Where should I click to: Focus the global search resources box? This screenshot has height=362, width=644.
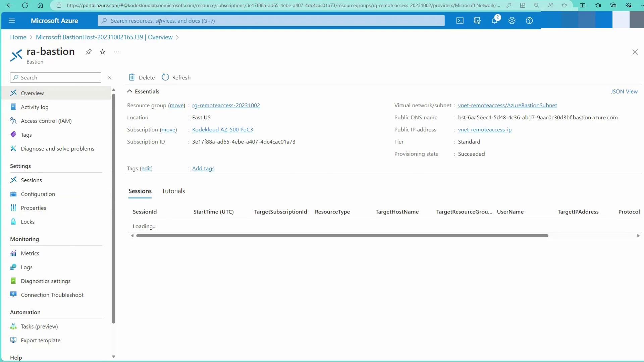point(271,21)
